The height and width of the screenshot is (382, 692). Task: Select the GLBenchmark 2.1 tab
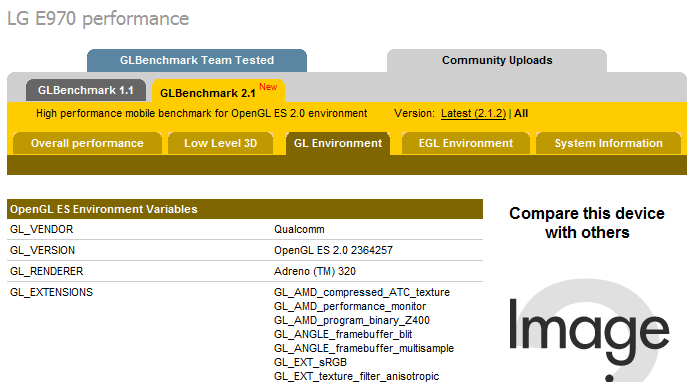pos(218,91)
